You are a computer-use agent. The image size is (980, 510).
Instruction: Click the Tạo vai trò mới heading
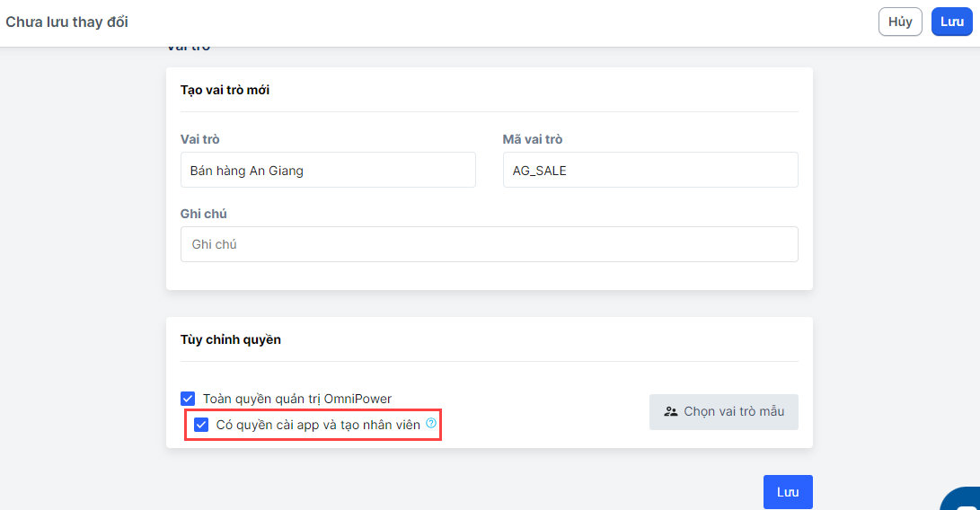[225, 90]
